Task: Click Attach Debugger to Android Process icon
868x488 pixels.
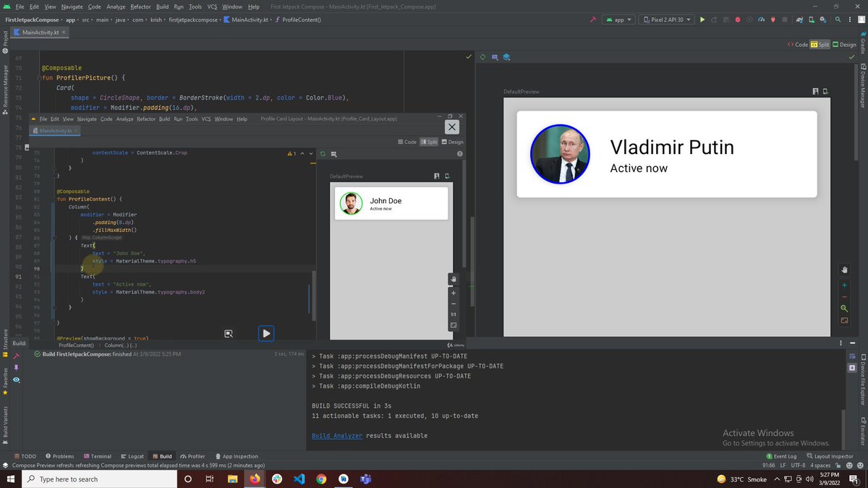Action: tap(773, 20)
